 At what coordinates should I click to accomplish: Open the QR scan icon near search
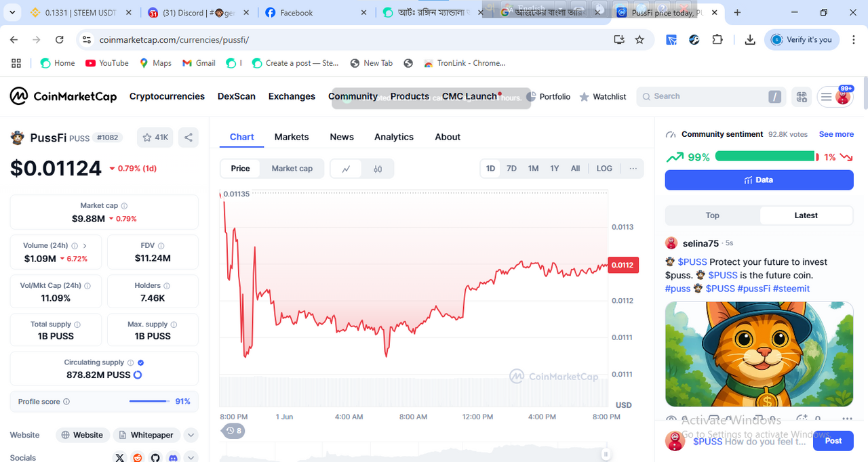click(x=802, y=97)
